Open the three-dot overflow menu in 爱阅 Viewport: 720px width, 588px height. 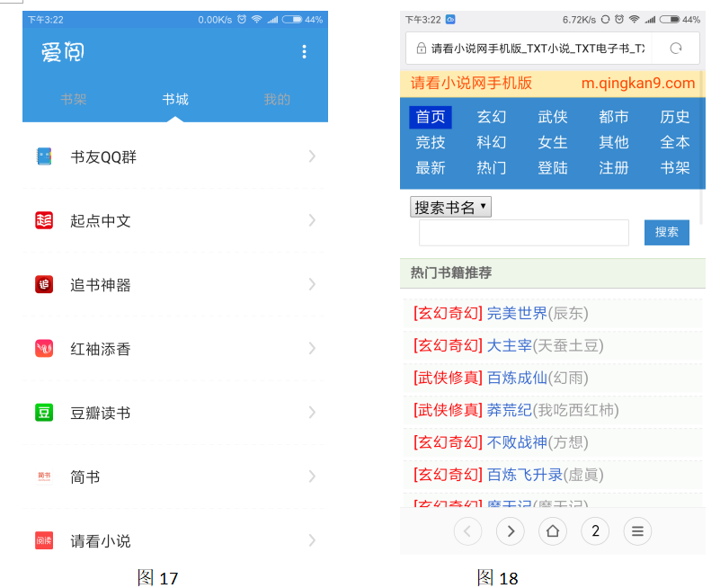point(304,52)
